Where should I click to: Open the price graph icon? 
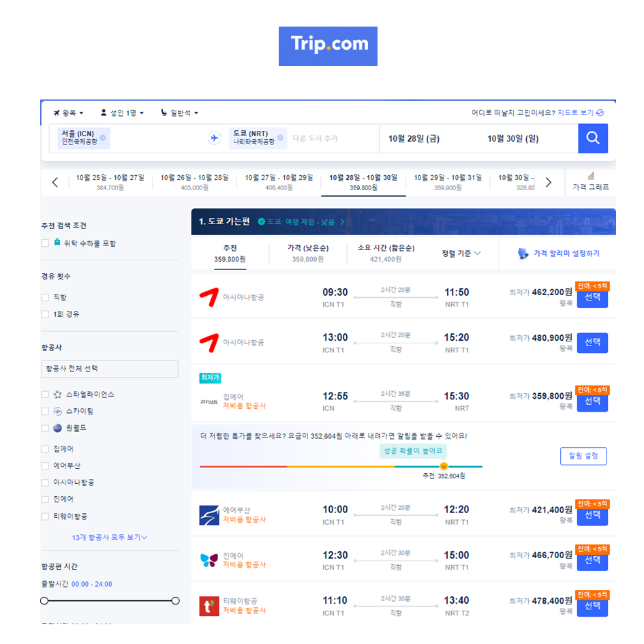(x=591, y=176)
